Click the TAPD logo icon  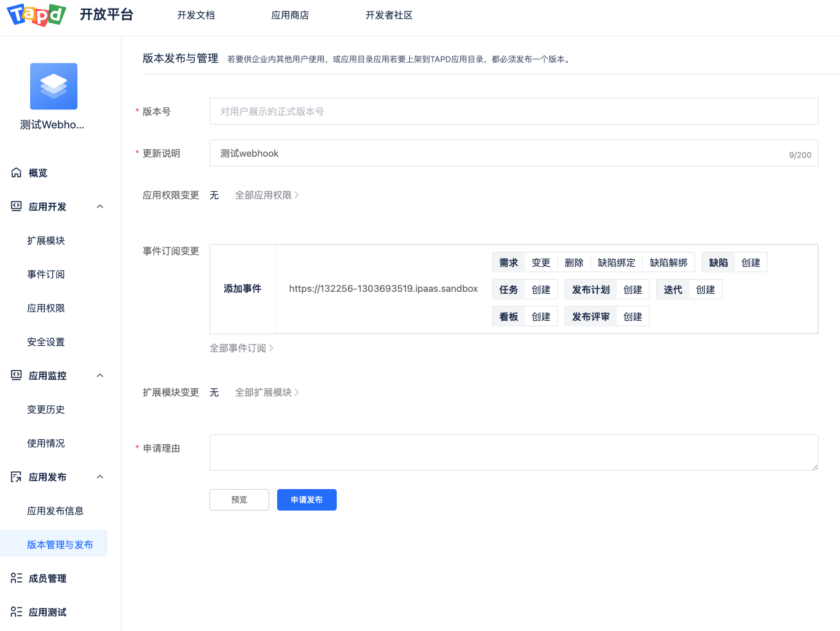[35, 15]
